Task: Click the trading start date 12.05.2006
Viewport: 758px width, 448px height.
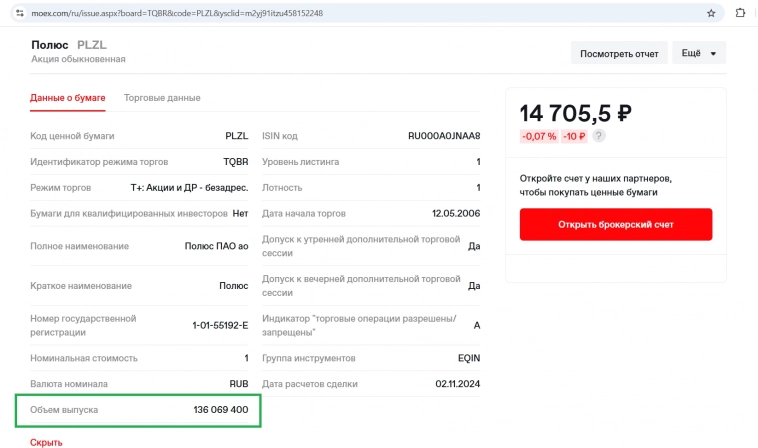Action: tap(455, 213)
